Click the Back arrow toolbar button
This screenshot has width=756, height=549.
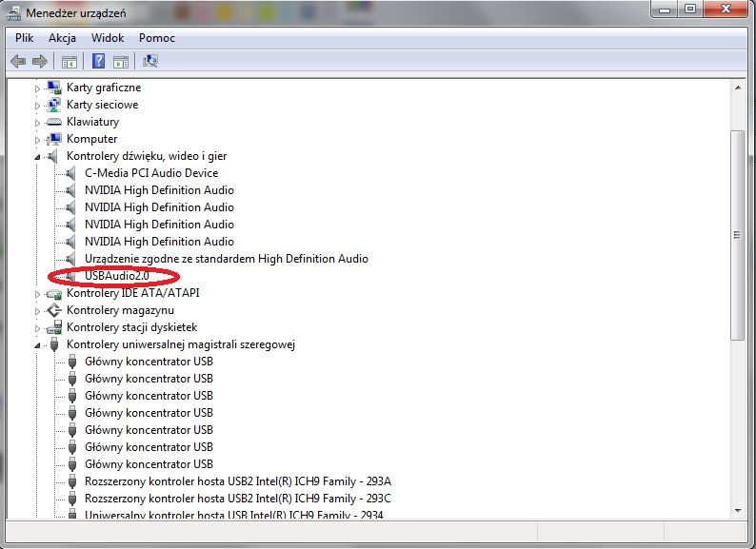[18, 61]
